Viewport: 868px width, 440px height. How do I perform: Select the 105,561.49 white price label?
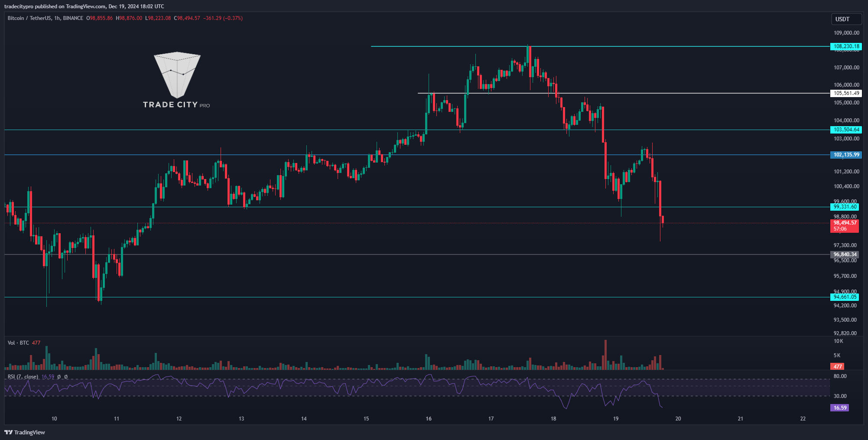click(x=846, y=93)
